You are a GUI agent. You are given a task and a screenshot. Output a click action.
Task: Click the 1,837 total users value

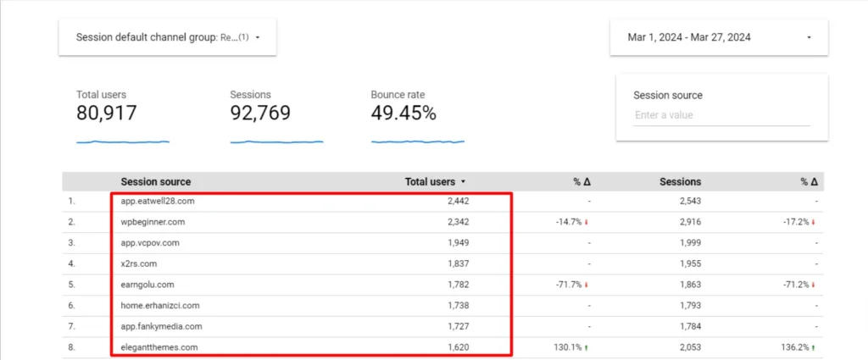[x=459, y=264]
